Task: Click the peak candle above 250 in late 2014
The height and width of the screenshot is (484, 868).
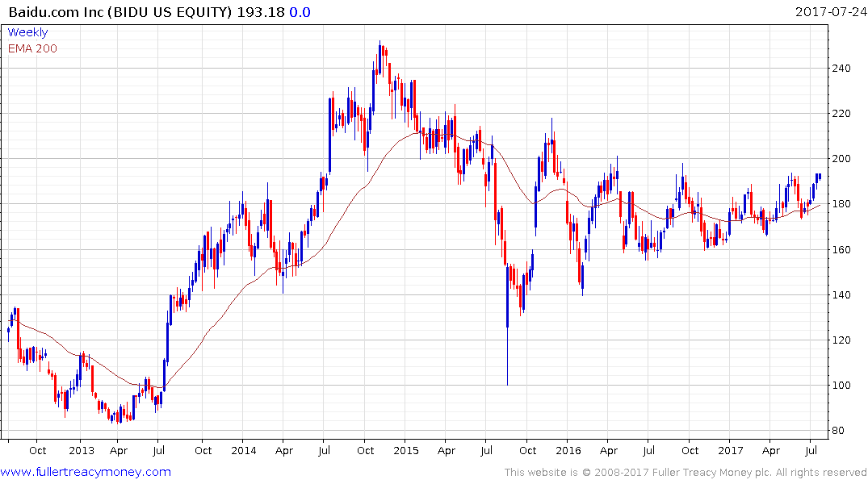Action: pos(379,57)
